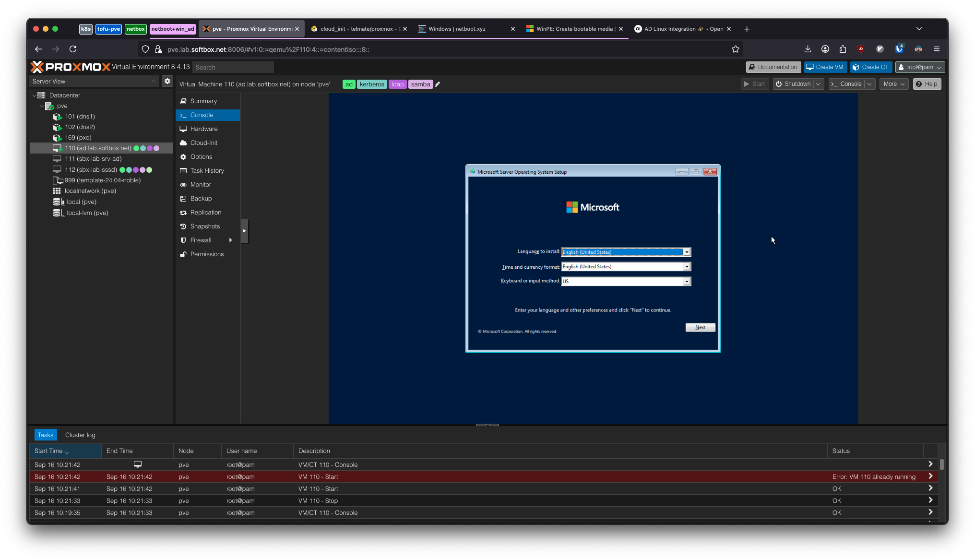
Task: Open the Server View settings gear
Action: (167, 81)
